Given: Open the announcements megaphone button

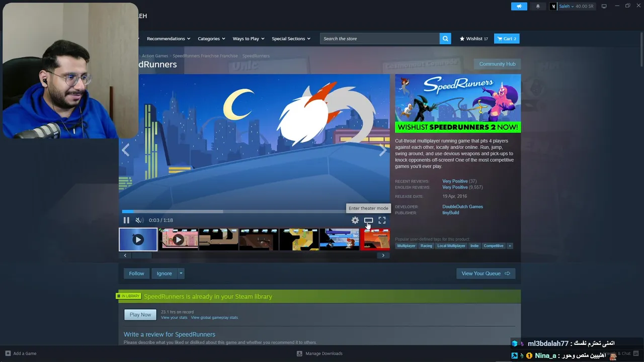Looking at the screenshot, I should point(519,6).
